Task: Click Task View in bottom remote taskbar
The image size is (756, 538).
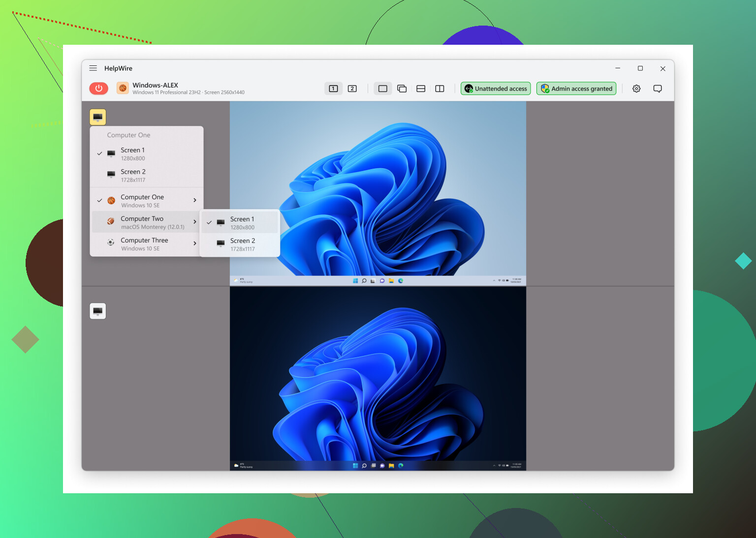Action: [373, 466]
